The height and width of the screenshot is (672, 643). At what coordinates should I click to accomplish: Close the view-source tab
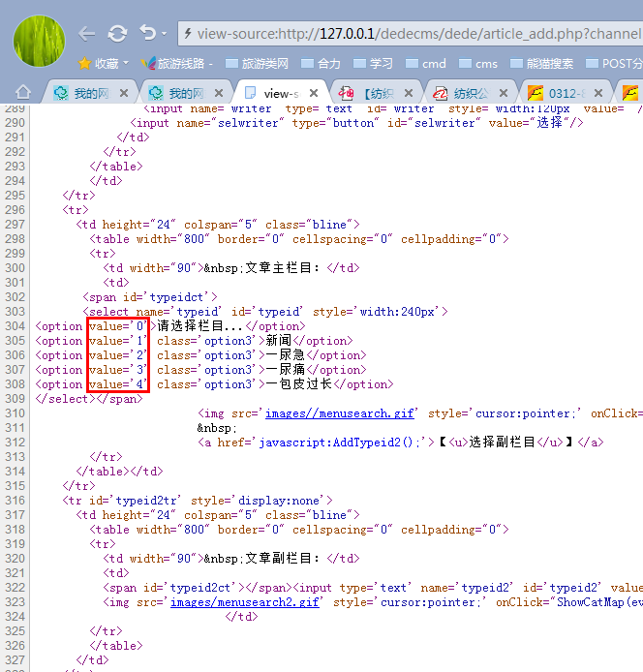pyautogui.click(x=314, y=93)
